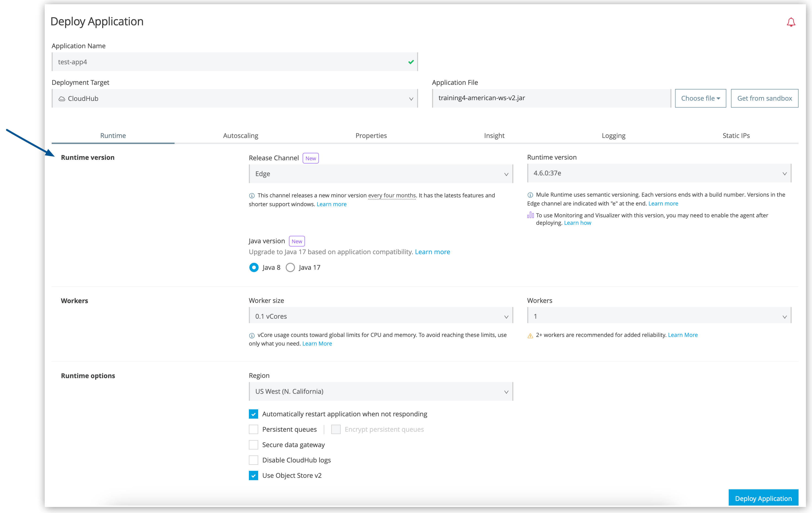Click the Java 8 radio button icon
812x513 pixels.
253,267
